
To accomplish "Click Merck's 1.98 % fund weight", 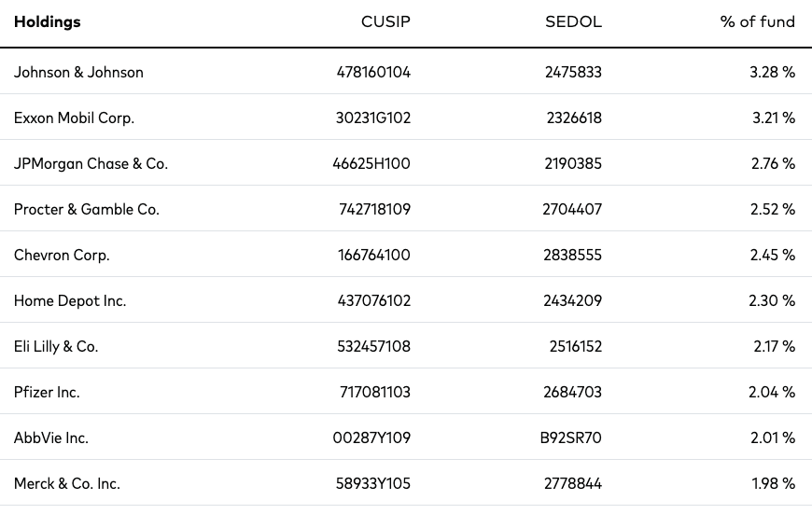I will click(773, 483).
